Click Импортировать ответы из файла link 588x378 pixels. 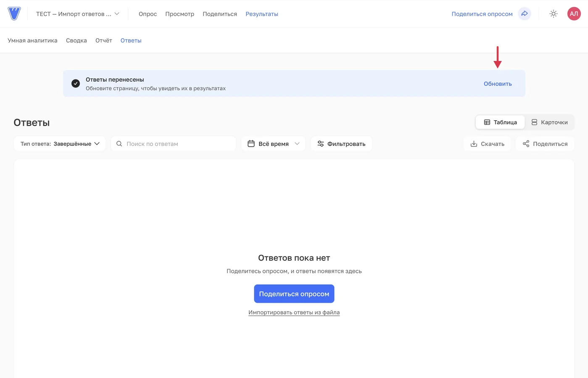[x=294, y=312]
